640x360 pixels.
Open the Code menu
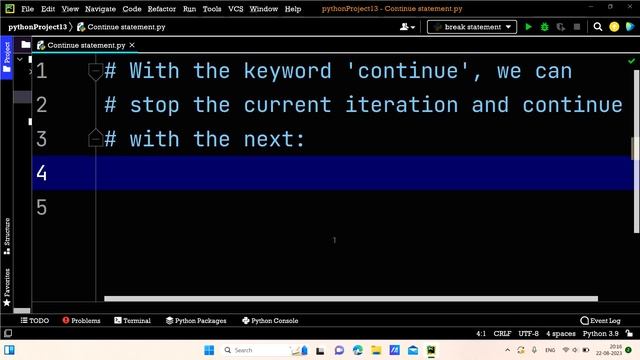click(x=132, y=9)
